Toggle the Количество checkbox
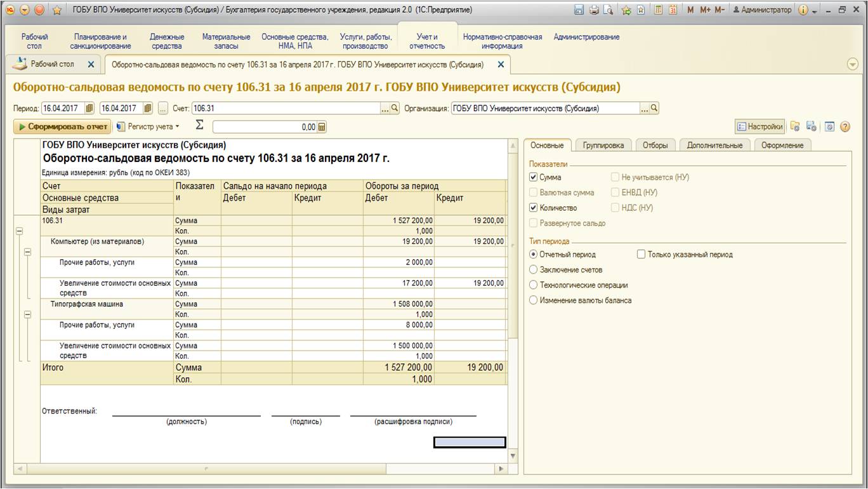Viewport: 868px width, 489px height. point(533,208)
